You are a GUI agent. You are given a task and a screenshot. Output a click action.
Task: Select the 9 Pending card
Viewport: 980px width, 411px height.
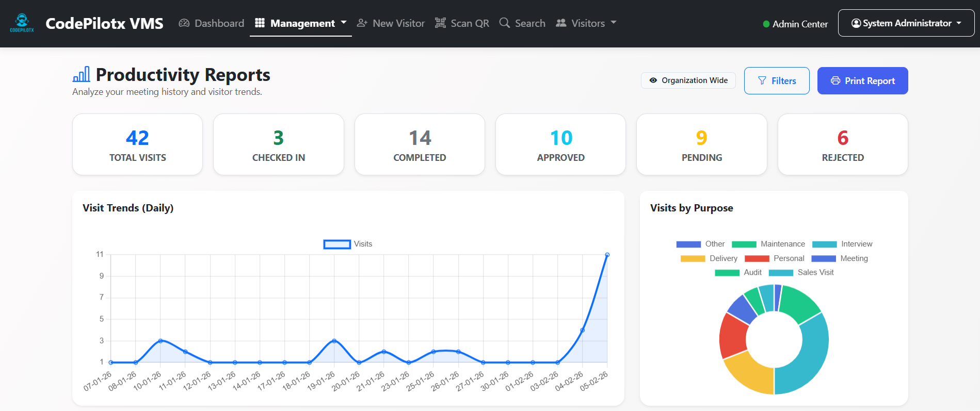(x=702, y=144)
